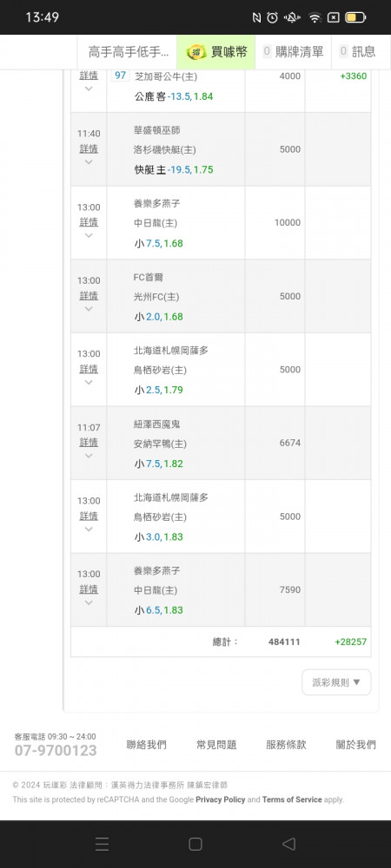Open the Android recent apps menu icon
The width and height of the screenshot is (391, 868).
click(x=102, y=844)
